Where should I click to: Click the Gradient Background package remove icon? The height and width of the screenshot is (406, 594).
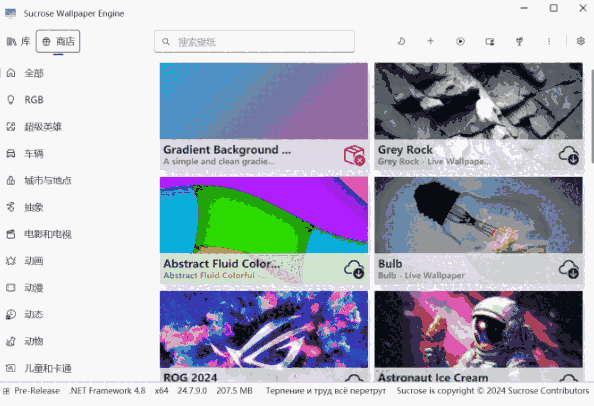click(x=354, y=155)
